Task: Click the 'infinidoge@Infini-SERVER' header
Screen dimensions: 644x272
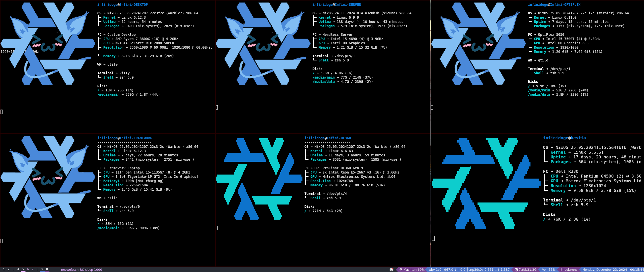Action: coord(337,5)
